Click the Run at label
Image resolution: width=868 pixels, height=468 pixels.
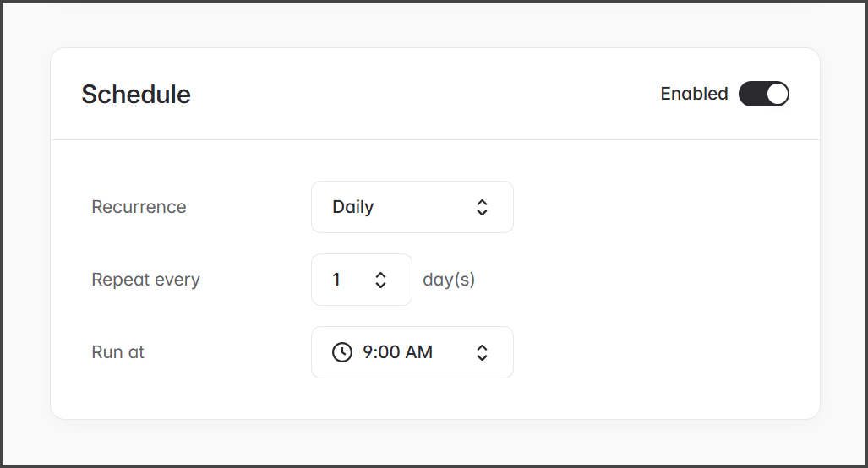pos(117,352)
